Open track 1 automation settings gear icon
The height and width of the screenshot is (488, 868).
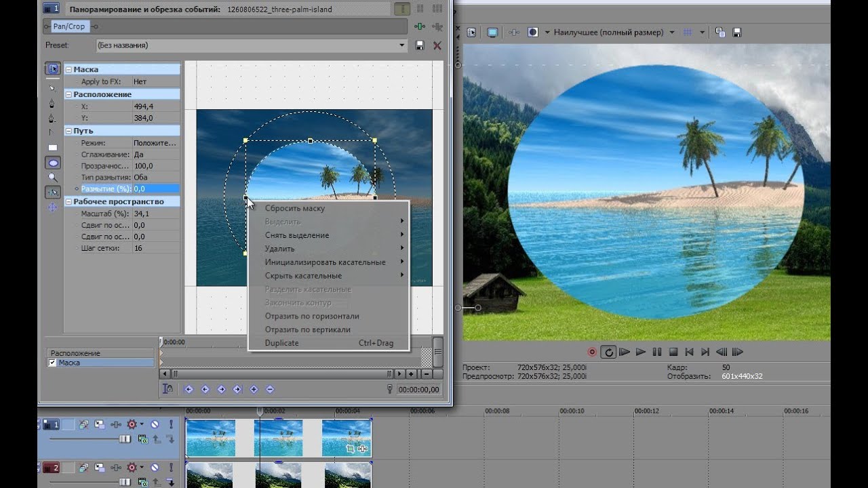click(132, 424)
